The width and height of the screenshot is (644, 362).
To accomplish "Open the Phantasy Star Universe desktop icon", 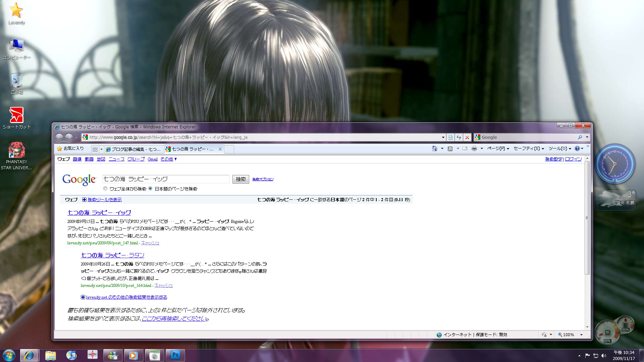I will 16,156.
